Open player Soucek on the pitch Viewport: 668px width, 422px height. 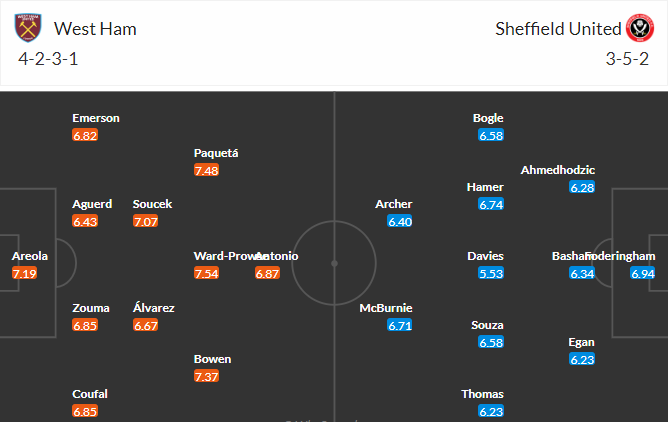(x=152, y=204)
